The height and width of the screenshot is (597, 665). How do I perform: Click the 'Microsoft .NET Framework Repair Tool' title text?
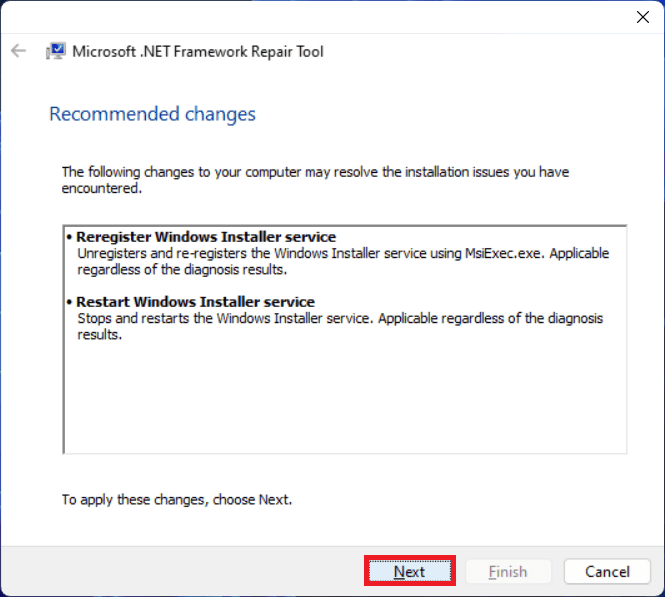pos(198,51)
